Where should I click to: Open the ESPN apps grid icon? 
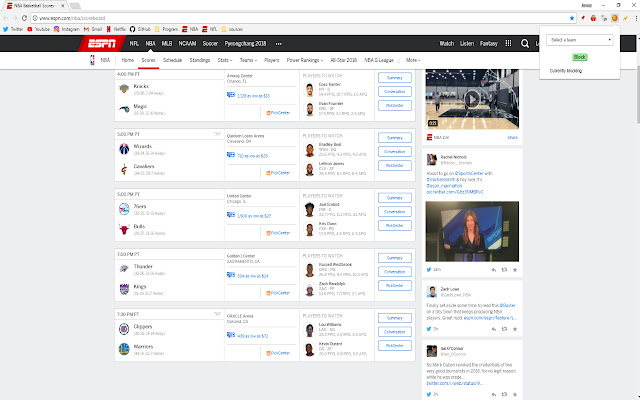tap(509, 43)
